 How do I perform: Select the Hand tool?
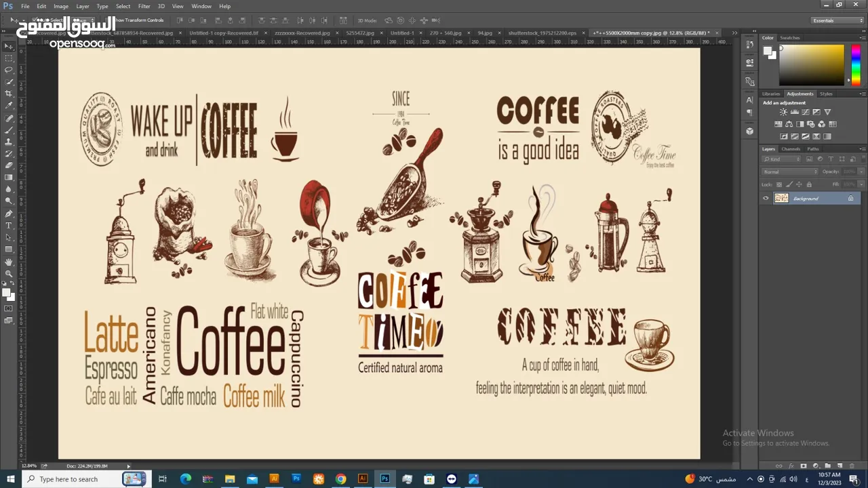(x=9, y=262)
